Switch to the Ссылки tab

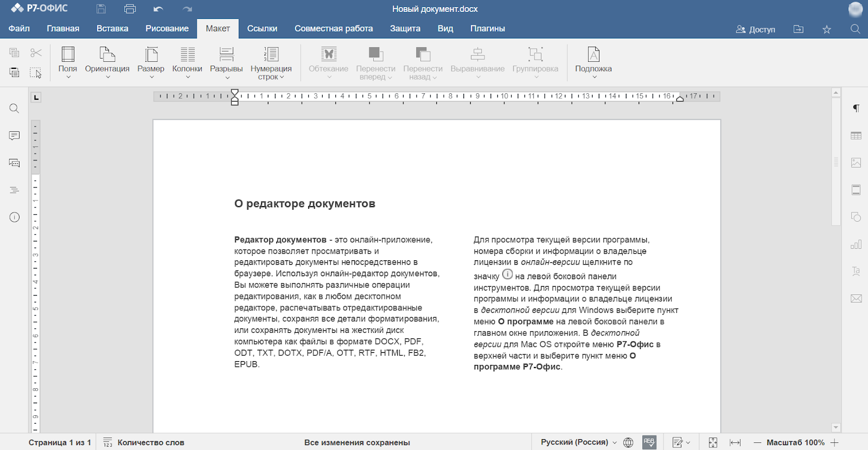coord(262,29)
